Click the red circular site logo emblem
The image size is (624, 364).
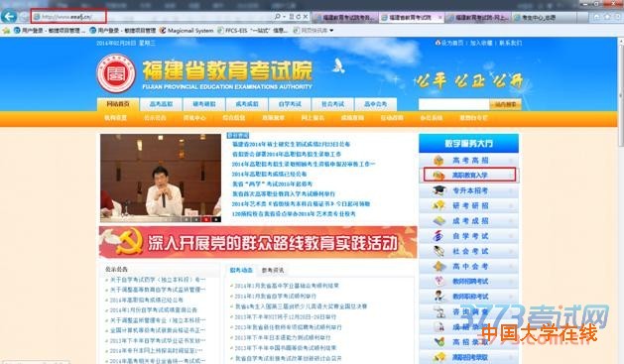click(x=116, y=74)
